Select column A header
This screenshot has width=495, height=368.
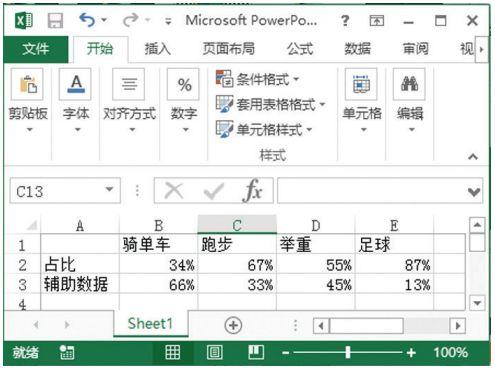coord(80,226)
